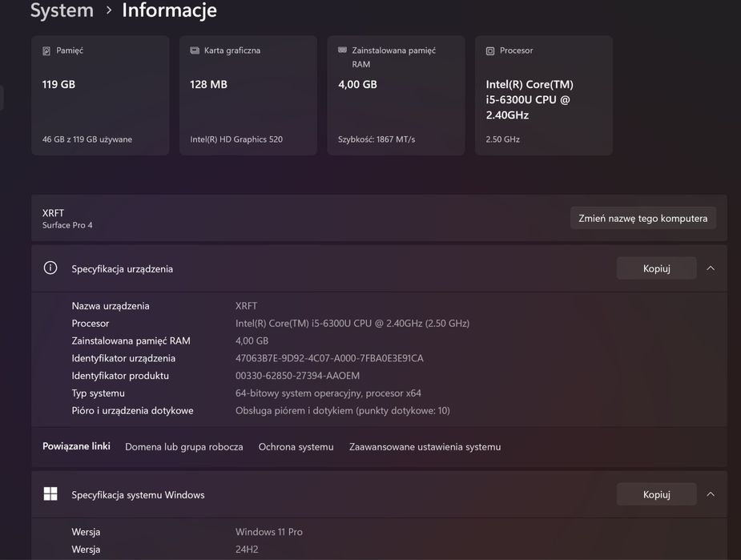Image resolution: width=741 pixels, height=560 pixels.
Task: Click the Zainstalowana pamięć RAM icon
Action: click(342, 50)
